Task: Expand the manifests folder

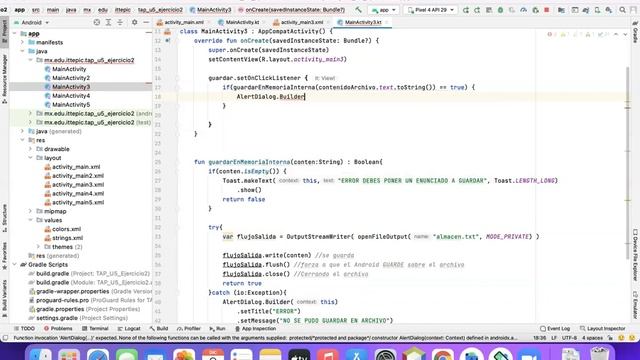Action: (x=23, y=42)
